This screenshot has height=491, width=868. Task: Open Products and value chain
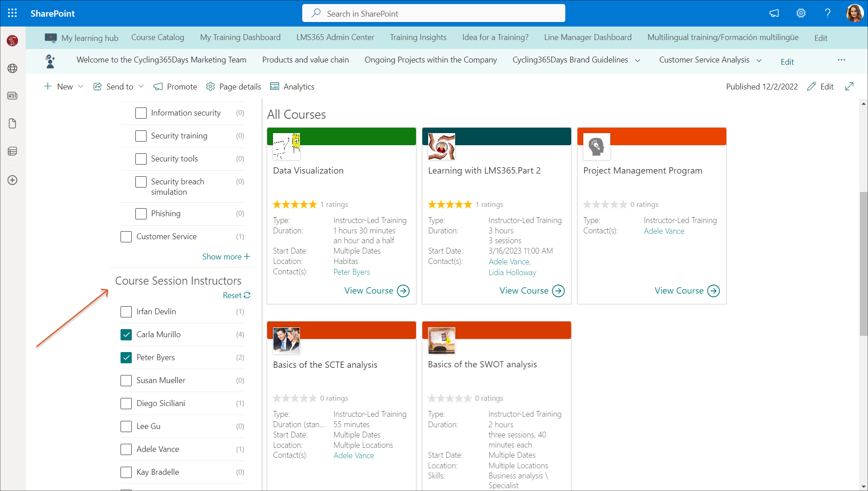[x=305, y=60]
